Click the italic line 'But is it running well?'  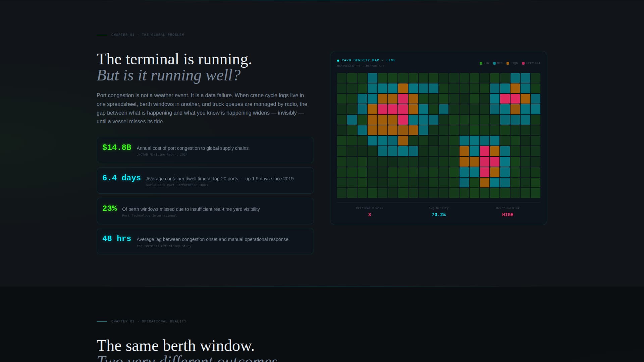[168, 75]
